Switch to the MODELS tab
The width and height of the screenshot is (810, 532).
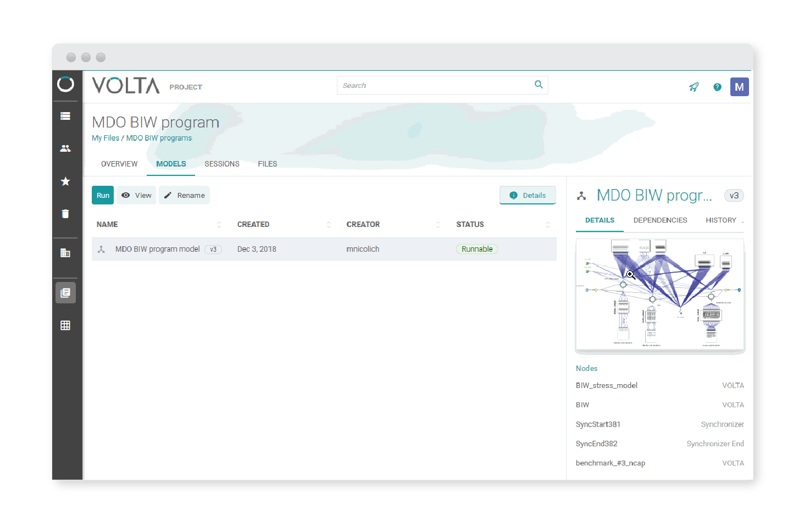point(171,164)
